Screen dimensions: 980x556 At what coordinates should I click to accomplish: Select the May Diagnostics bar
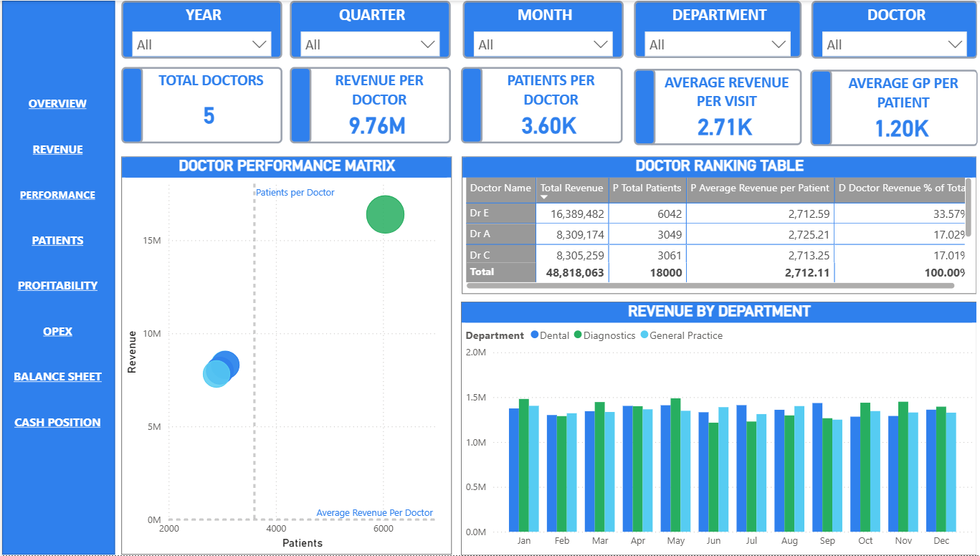[x=675, y=465]
